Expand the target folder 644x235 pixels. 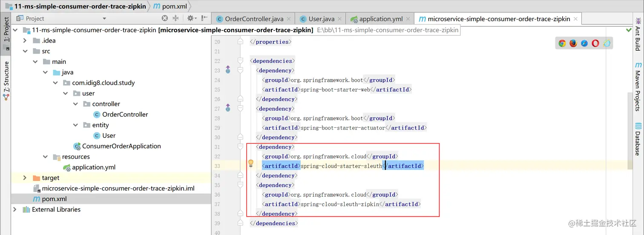(25, 178)
